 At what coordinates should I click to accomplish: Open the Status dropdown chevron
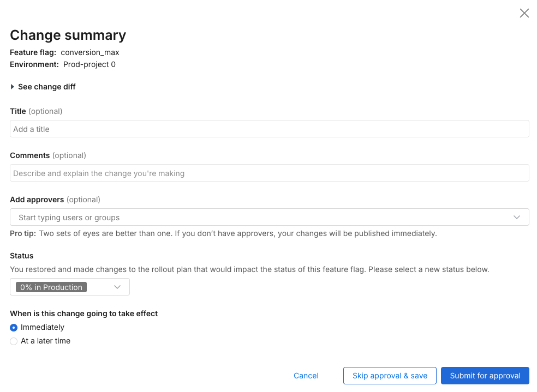tap(117, 287)
